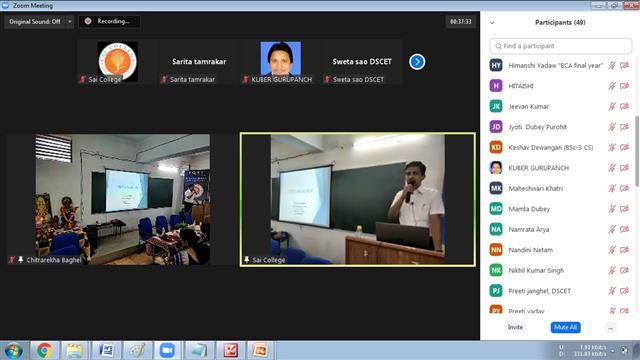
Task: Click the video icon for Nandini Netam
Action: click(x=624, y=250)
